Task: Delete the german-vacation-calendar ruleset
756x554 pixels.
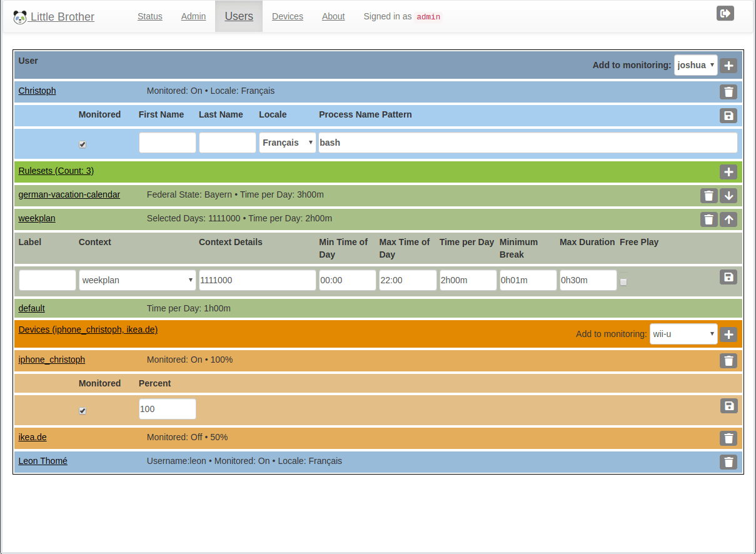Action: [x=708, y=195]
